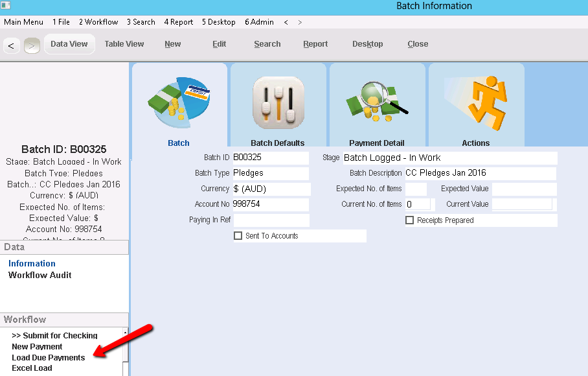Open the 2 Workflow menu
This screenshot has width=588, height=376.
[x=98, y=22]
